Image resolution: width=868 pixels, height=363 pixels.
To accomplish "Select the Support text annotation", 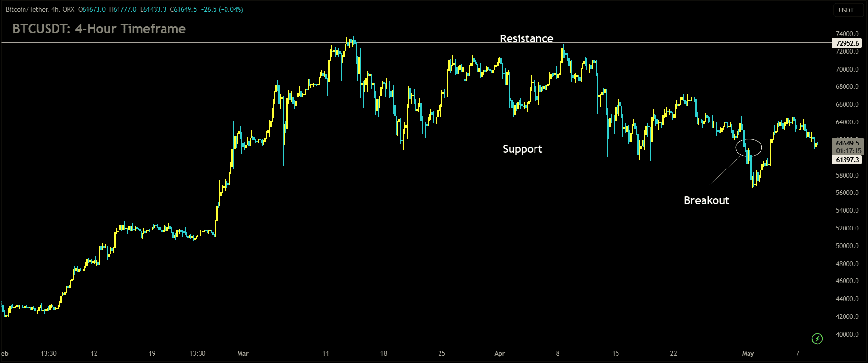I will pyautogui.click(x=523, y=149).
